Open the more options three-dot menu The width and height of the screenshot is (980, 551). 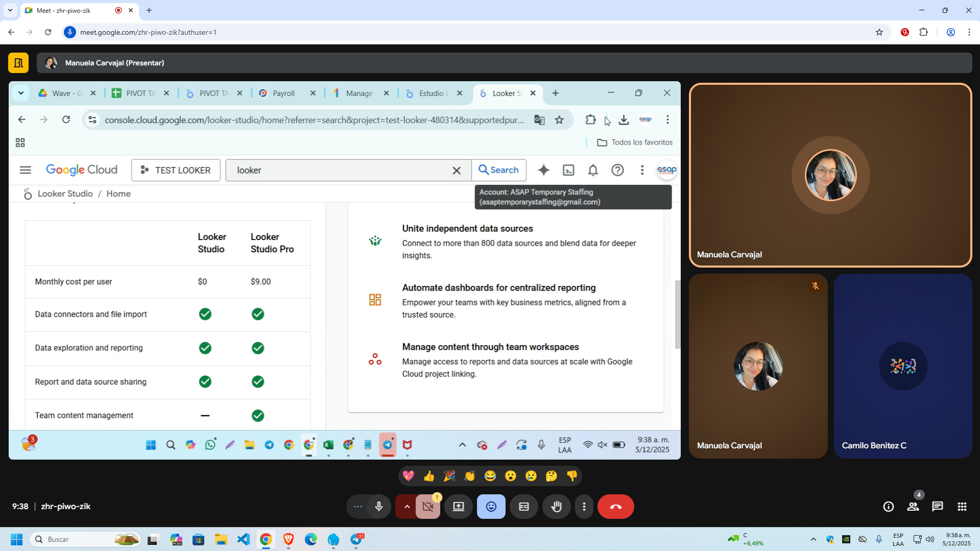pyautogui.click(x=584, y=507)
